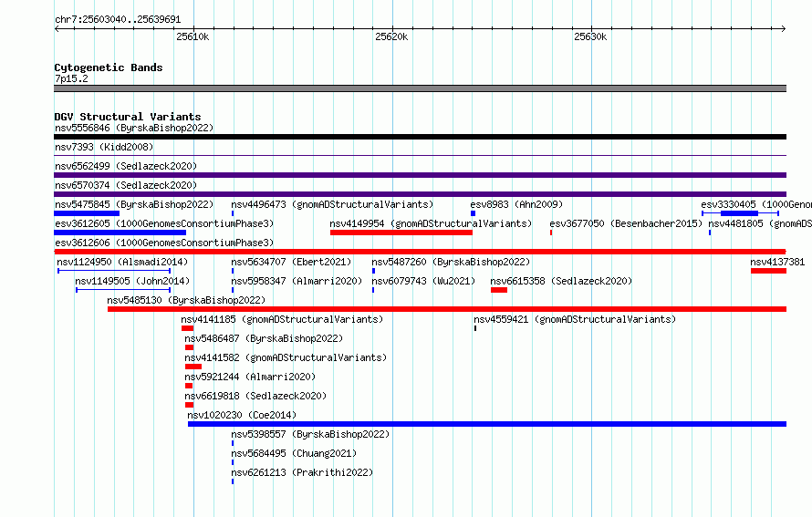The image size is (812, 517).
Task: Click nsv6261213 (Prakrithi2022) label
Action: [x=302, y=472]
